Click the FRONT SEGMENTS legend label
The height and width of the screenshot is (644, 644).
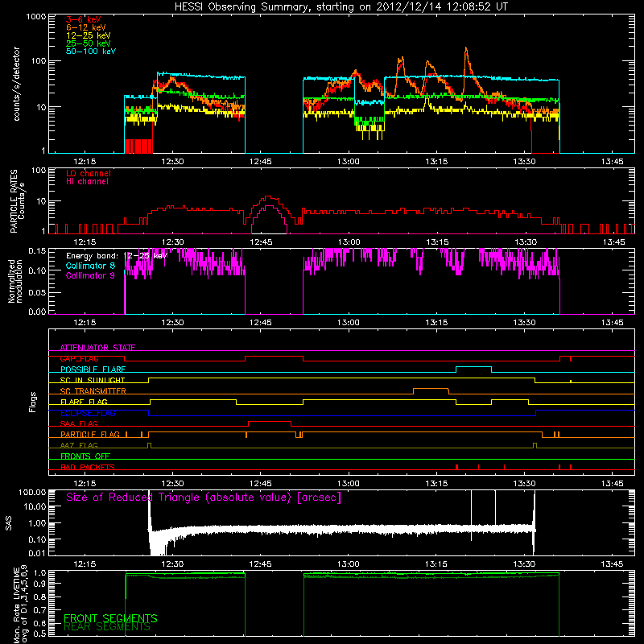coord(110,618)
